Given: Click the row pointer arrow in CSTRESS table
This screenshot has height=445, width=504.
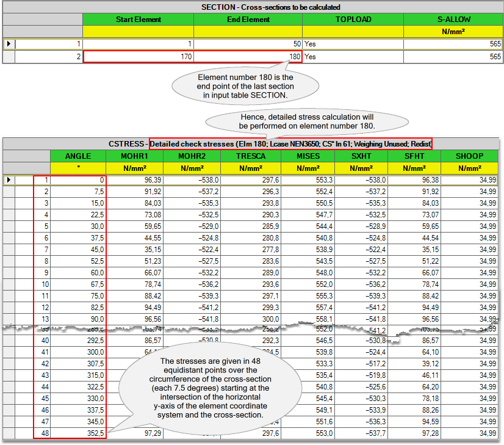Looking at the screenshot, I should pos(8,180).
